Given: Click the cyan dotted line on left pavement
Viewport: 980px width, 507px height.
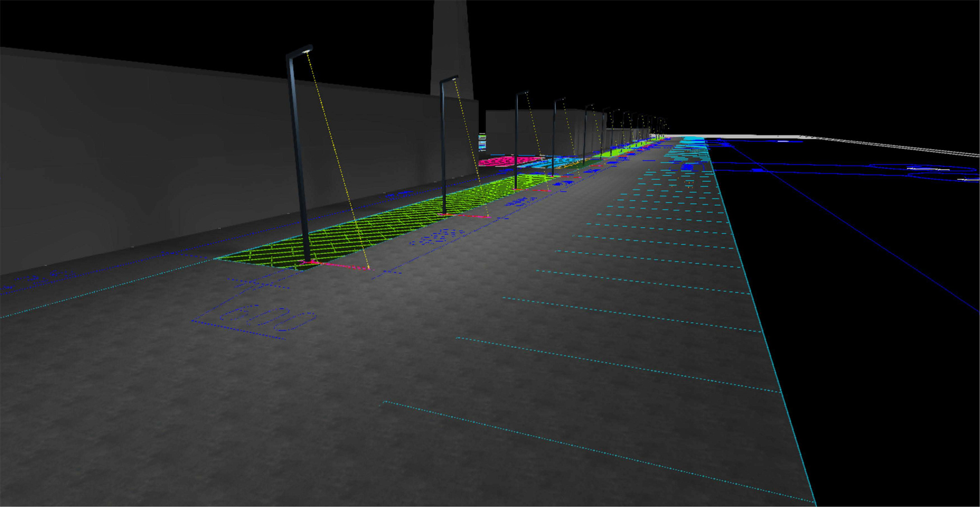Looking at the screenshot, I should point(99,291).
